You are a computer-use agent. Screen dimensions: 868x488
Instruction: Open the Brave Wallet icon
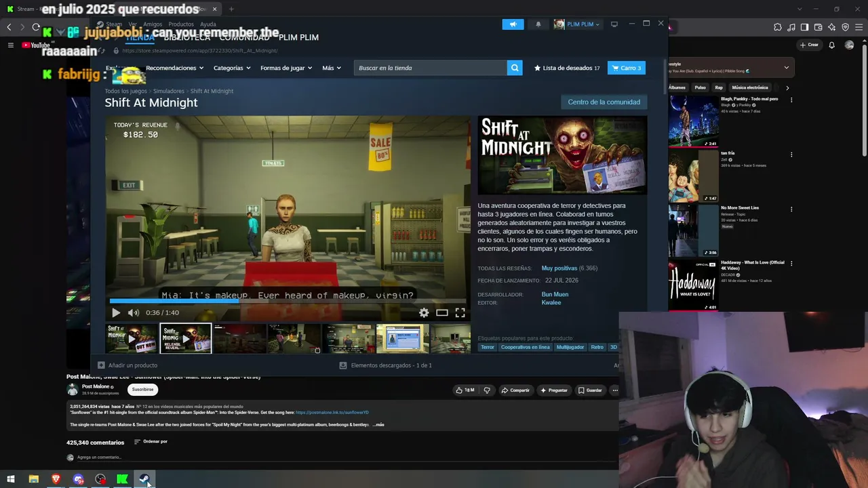[818, 27]
